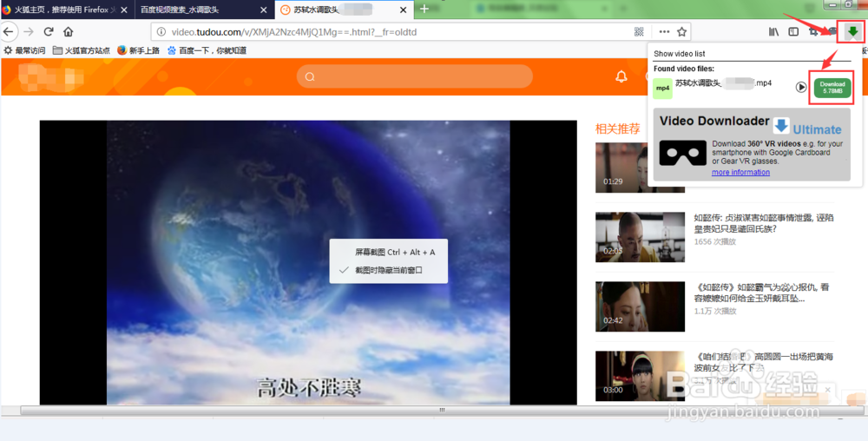Go forward with browser forward arrow
This screenshot has height=441, width=868.
click(29, 31)
